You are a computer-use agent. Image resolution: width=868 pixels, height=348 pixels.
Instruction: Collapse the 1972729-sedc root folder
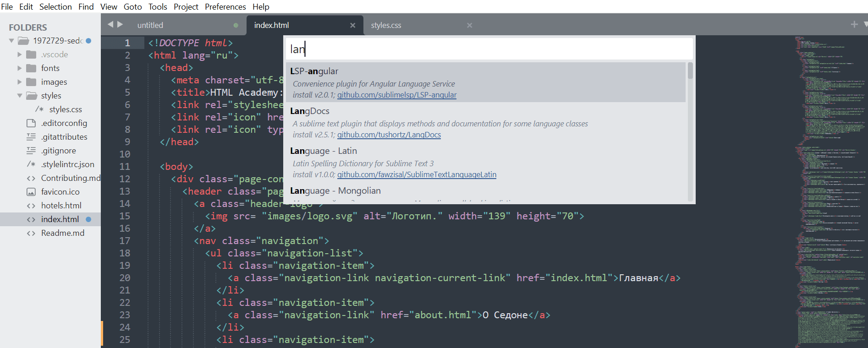pos(11,41)
